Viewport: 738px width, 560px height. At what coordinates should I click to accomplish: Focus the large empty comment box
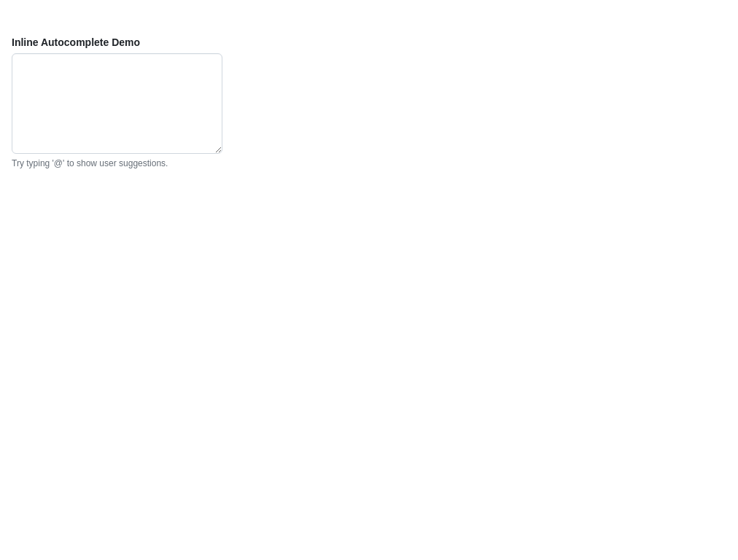(117, 104)
